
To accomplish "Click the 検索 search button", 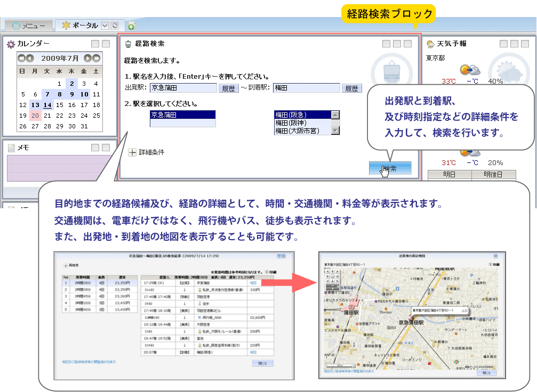I will [390, 168].
